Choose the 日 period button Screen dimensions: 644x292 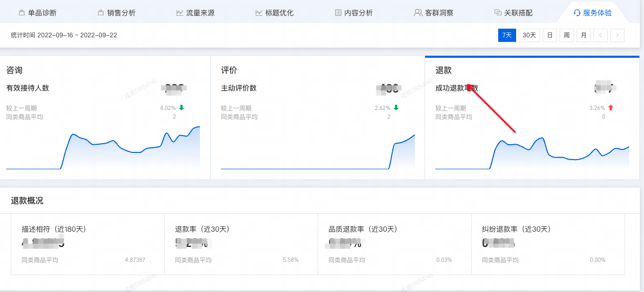point(550,35)
